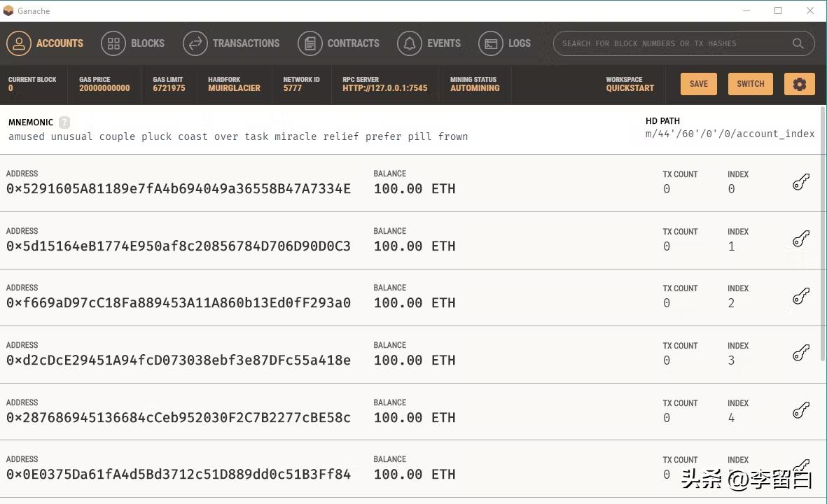Screen dimensions: 827x504
Task: Click the search magnifier icon
Action: (798, 43)
